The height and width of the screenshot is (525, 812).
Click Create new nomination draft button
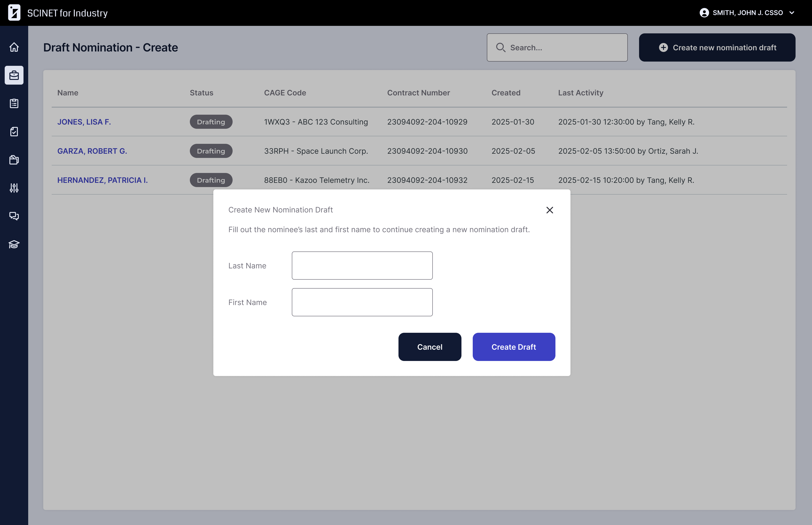[x=717, y=47]
